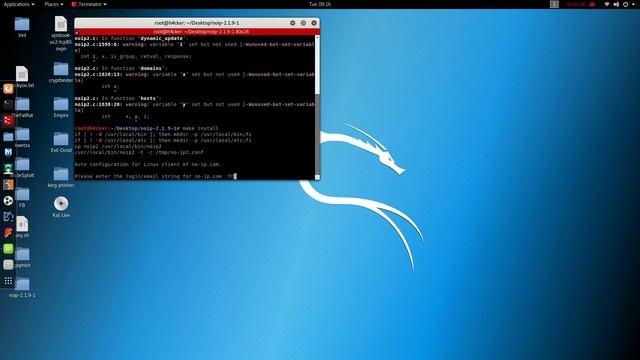Open the king-phisher folder
The width and height of the screenshot is (640, 360).
pyautogui.click(x=61, y=174)
